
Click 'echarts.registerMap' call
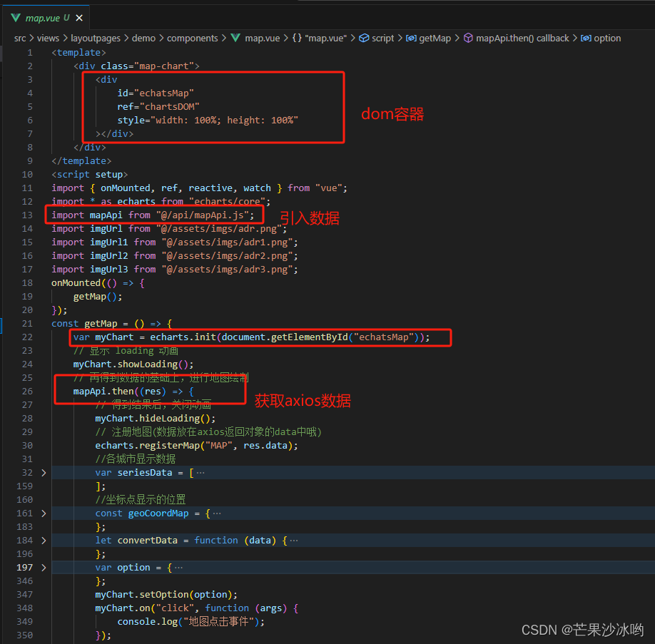[148, 446]
